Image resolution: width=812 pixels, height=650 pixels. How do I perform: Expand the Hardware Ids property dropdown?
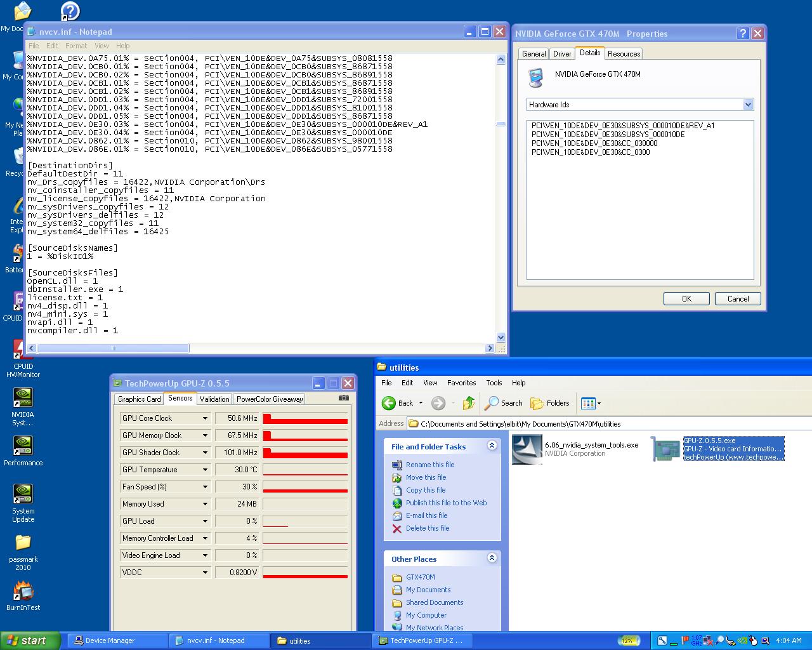[748, 105]
